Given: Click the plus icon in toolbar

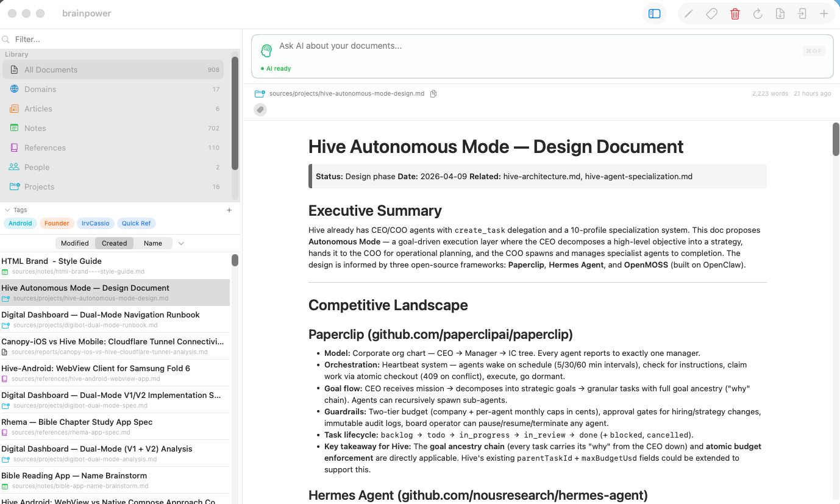Looking at the screenshot, I should tap(824, 13).
